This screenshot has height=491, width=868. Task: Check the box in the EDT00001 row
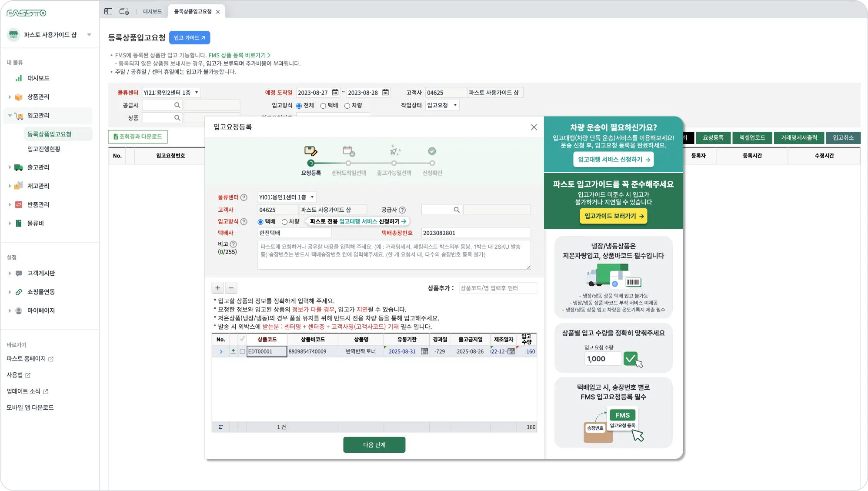[242, 351]
